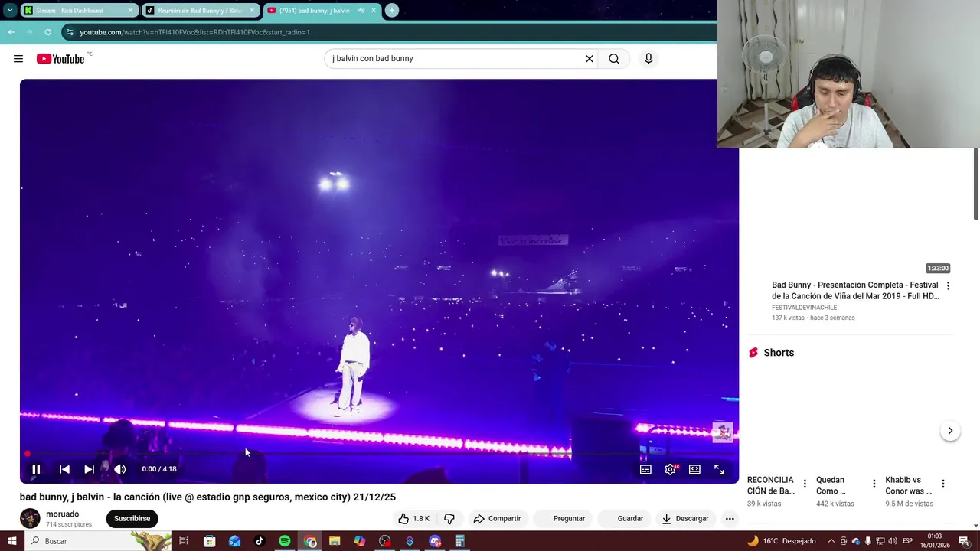This screenshot has height=551, width=980.
Task: Open the moruado channel name link
Action: point(62,514)
